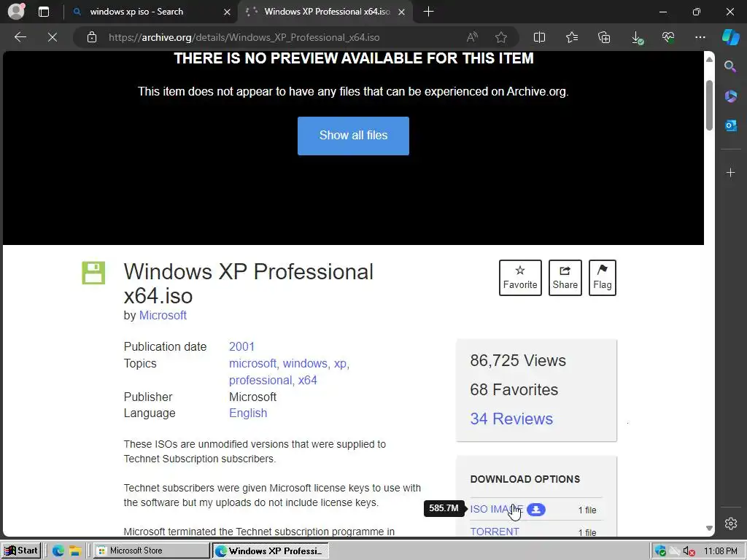Click the Show all files button
Image resolution: width=747 pixels, height=560 pixels.
point(353,136)
